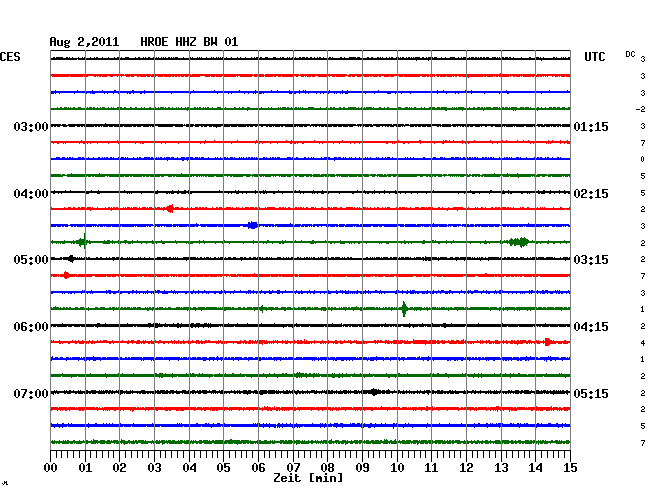Image resolution: width=650 pixels, height=494 pixels.
Task: Click the '07:00' local time label
Action: pyautogui.click(x=31, y=393)
